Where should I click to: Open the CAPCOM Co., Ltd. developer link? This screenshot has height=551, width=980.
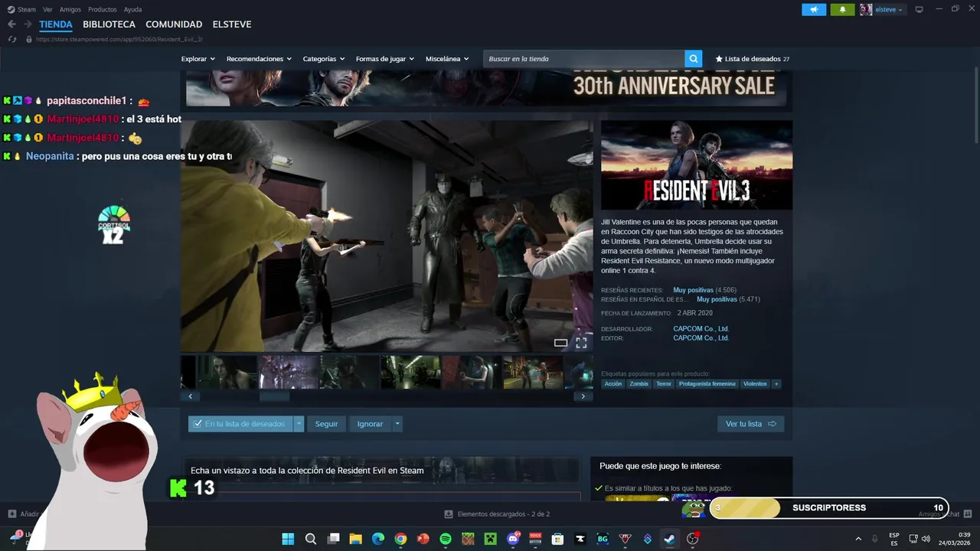click(x=701, y=329)
